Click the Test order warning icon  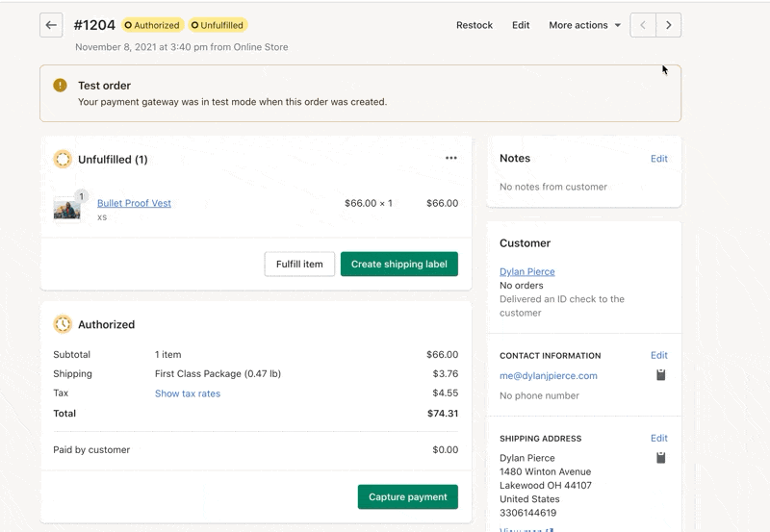coord(60,86)
